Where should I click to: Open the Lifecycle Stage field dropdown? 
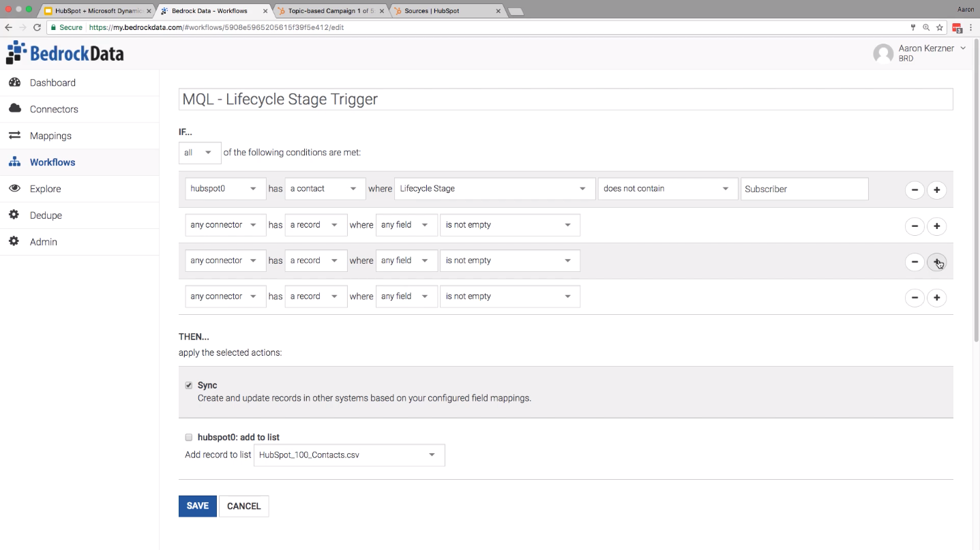point(494,189)
